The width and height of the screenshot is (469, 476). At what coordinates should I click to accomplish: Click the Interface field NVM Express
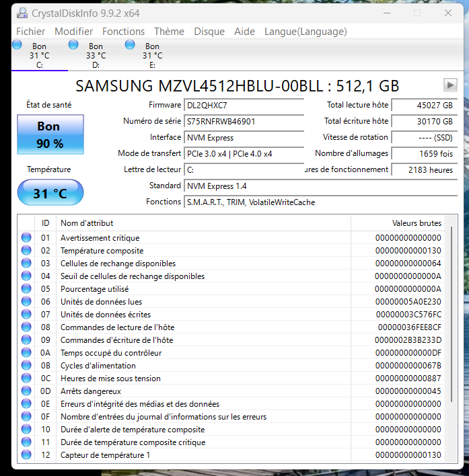pos(244,138)
